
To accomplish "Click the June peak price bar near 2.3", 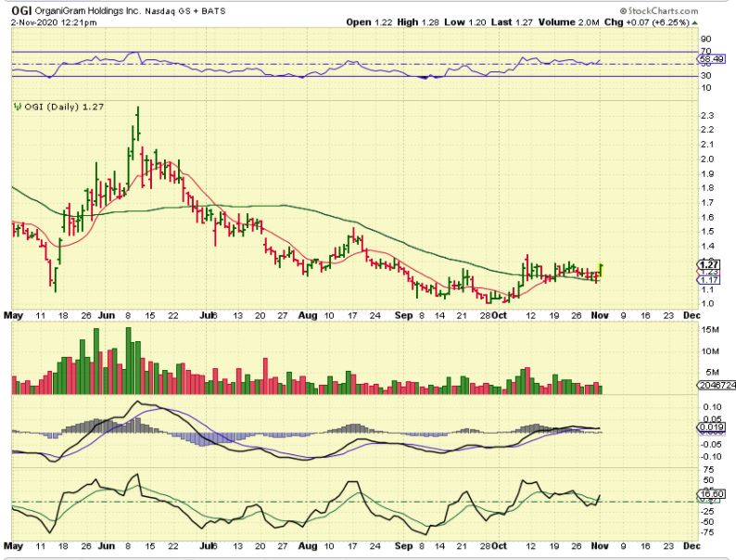I will click(138, 122).
